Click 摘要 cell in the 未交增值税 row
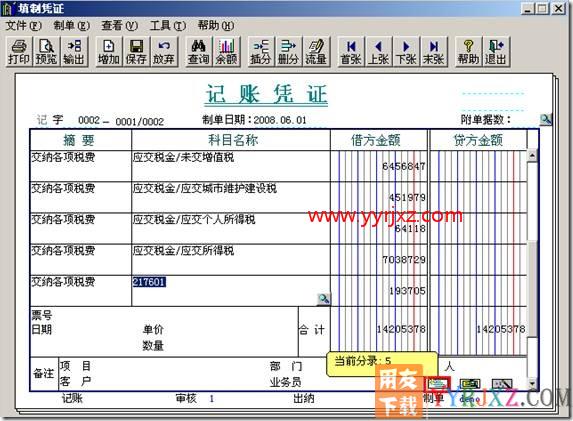Viewport: 573px width, 421px height. [80, 166]
